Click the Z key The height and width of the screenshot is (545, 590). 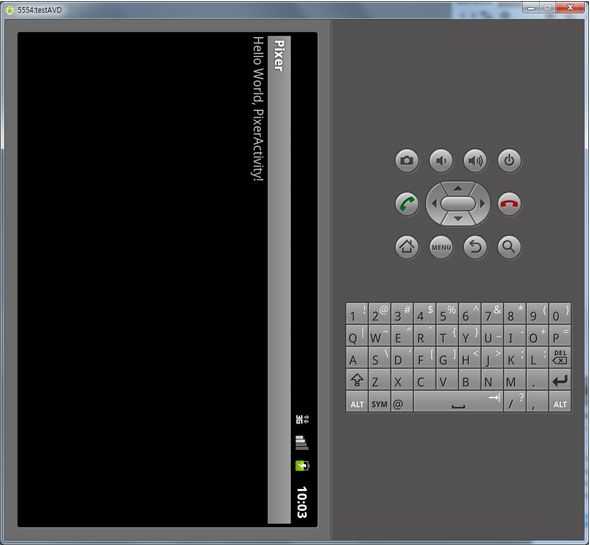379,379
